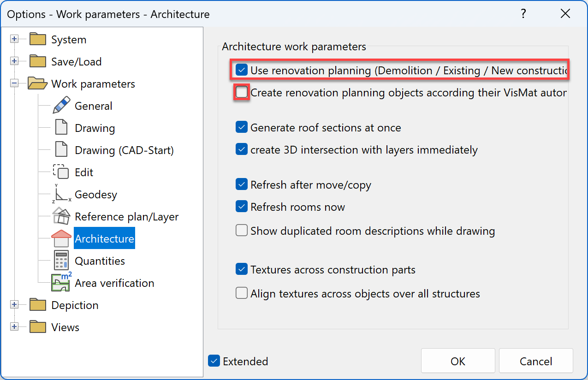Open the Save/Load folder entry
Image resolution: width=588 pixels, height=380 pixels.
[x=76, y=61]
